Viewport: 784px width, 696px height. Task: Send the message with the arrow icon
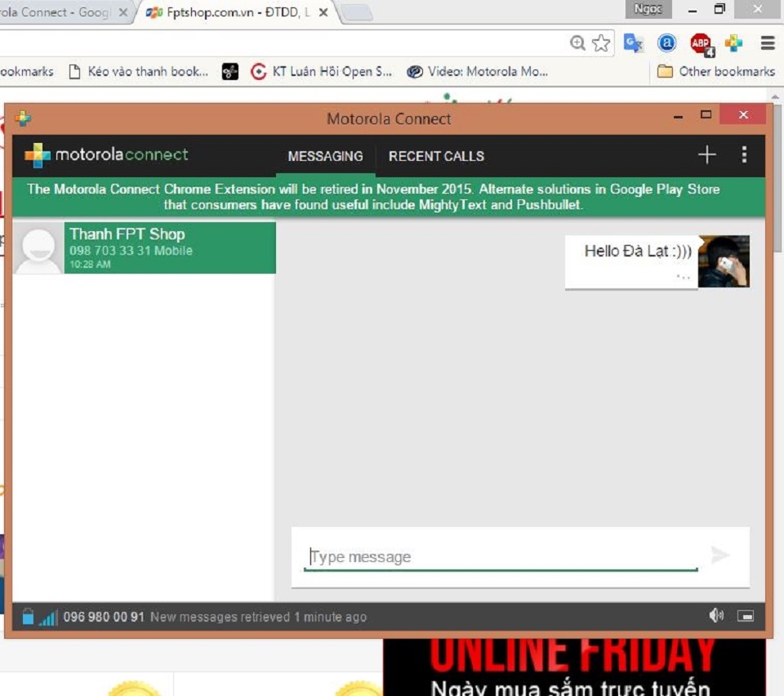pyautogui.click(x=720, y=555)
